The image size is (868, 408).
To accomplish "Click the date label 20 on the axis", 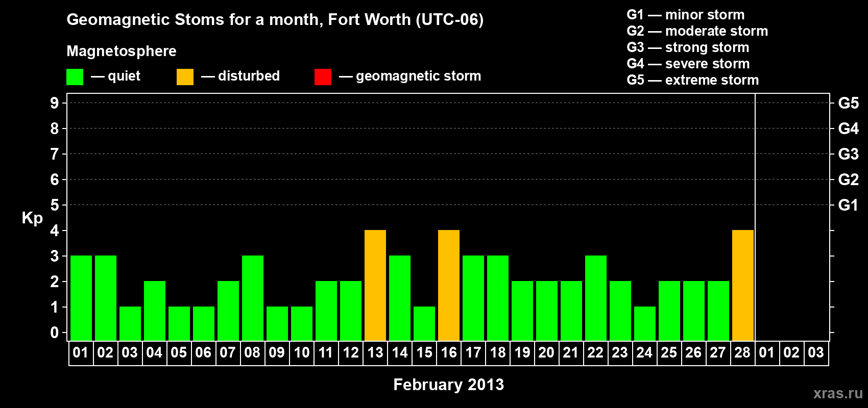I will click(546, 352).
